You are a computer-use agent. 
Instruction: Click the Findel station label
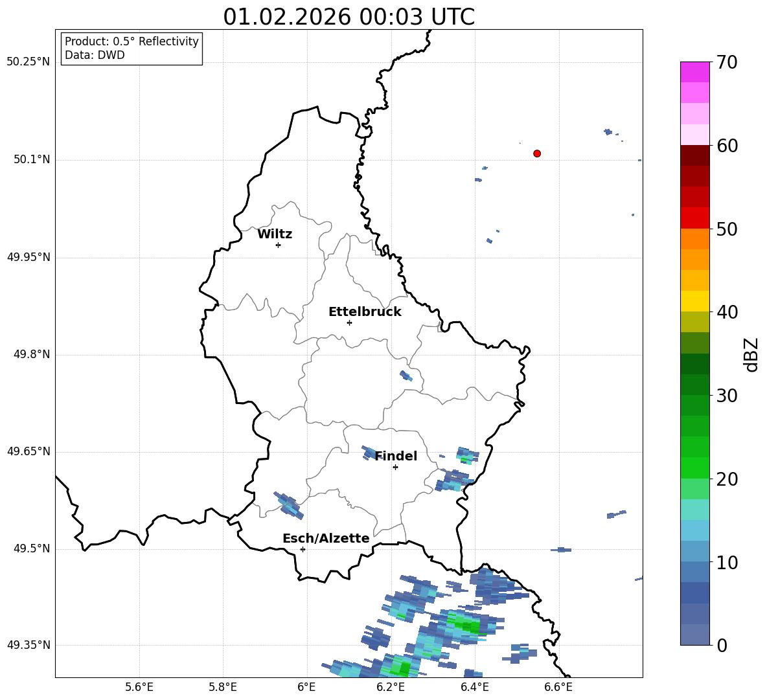tap(396, 456)
